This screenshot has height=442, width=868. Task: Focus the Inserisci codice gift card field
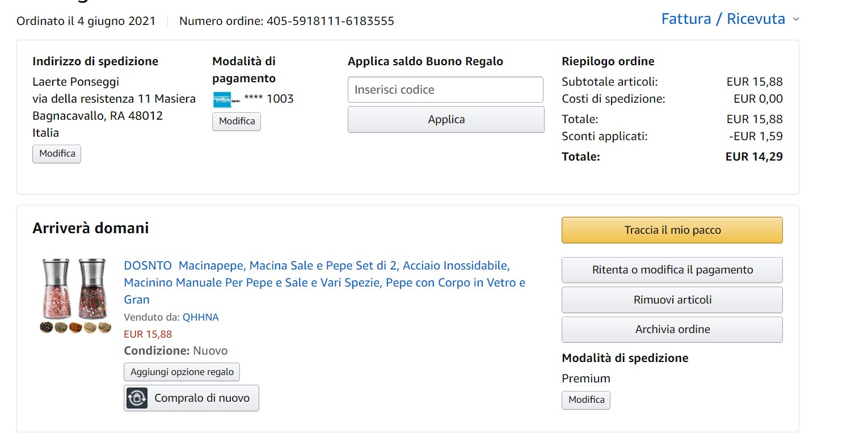click(445, 90)
